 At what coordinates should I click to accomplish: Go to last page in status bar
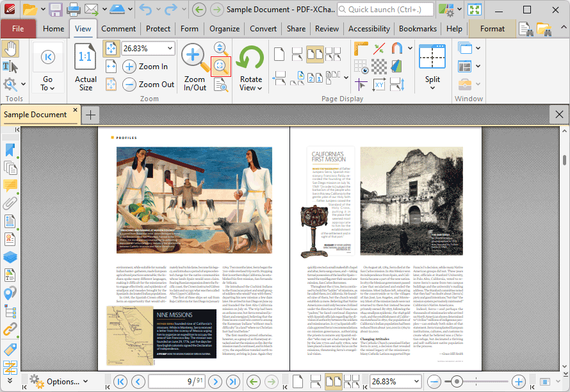coord(233,382)
